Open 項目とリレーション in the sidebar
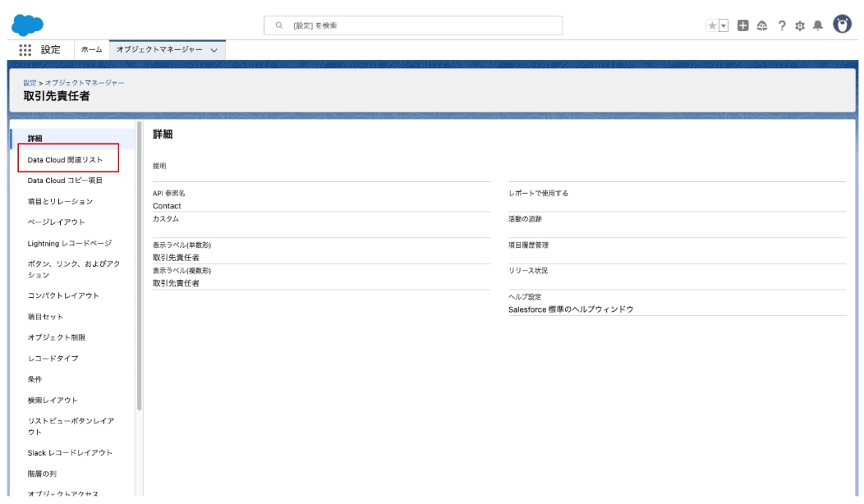The width and height of the screenshot is (864, 504). pos(60,201)
